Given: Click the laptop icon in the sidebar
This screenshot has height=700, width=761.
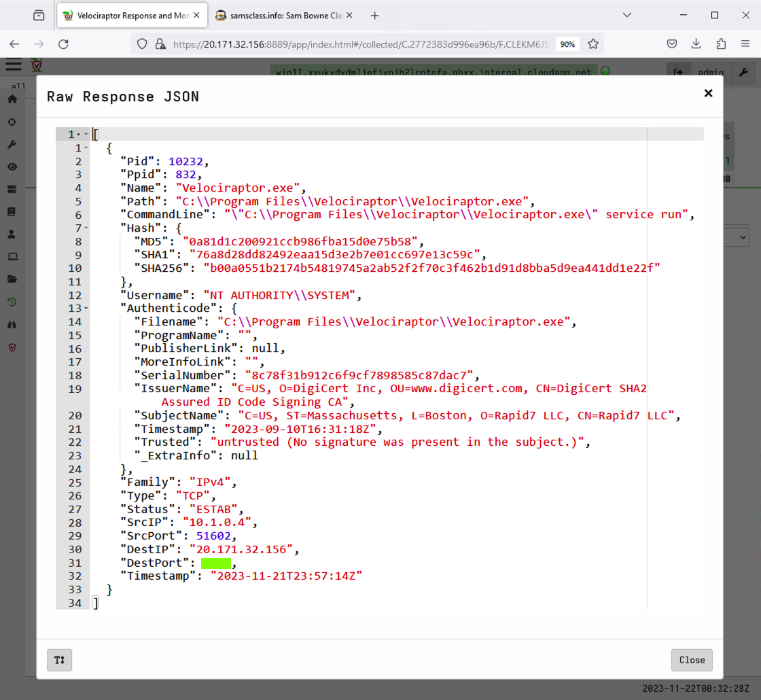Looking at the screenshot, I should coord(12,257).
